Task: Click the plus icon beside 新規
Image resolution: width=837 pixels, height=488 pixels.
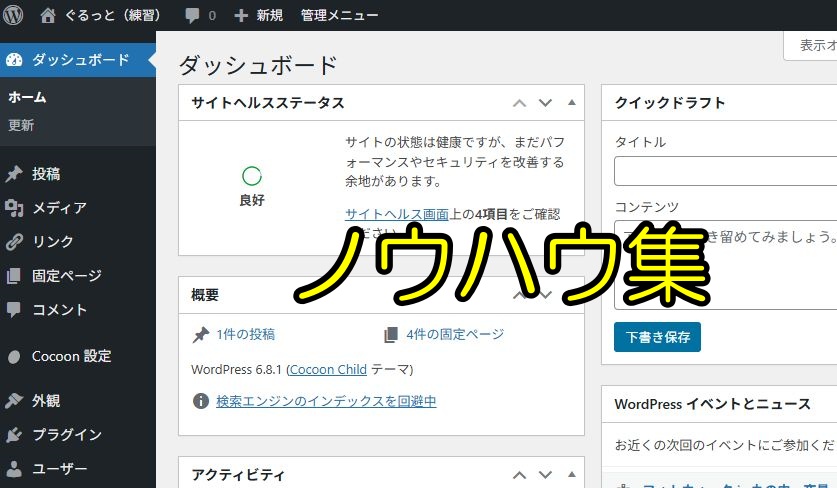Action: [x=241, y=15]
